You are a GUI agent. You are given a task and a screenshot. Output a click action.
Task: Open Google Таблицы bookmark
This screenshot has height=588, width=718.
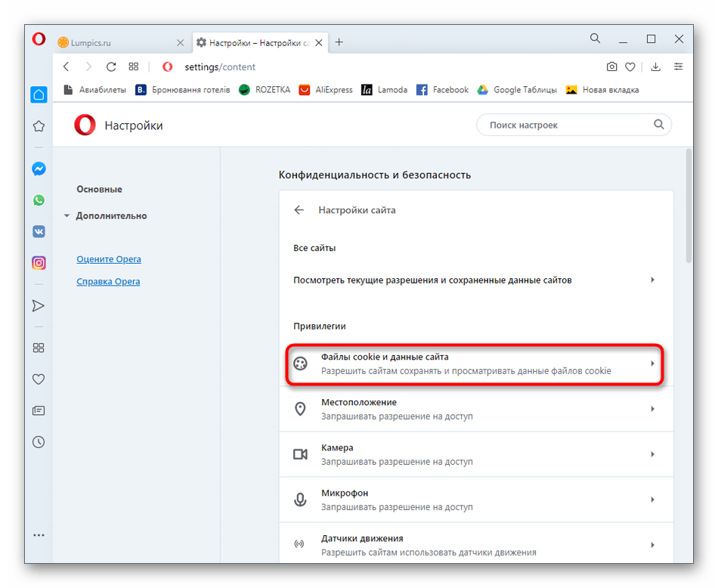517,90
